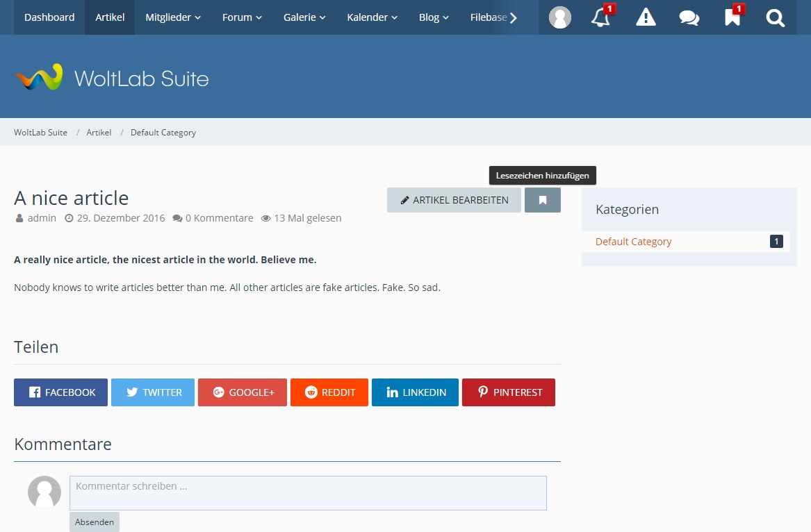811x532 pixels.
Task: Go to the Dashboard menu item
Action: click(x=49, y=17)
